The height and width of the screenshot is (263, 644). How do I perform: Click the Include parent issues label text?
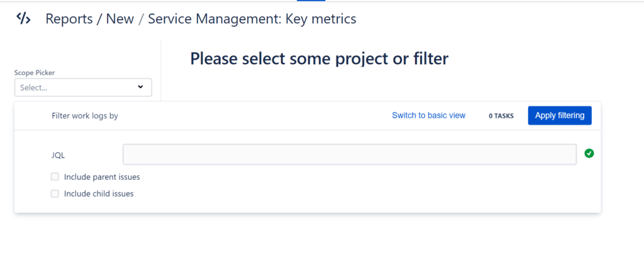(102, 177)
